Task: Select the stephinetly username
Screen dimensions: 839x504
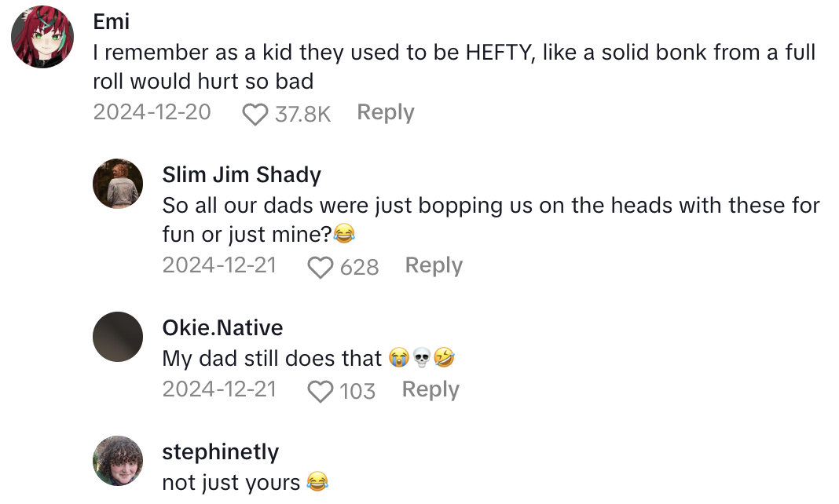Action: pos(220,452)
